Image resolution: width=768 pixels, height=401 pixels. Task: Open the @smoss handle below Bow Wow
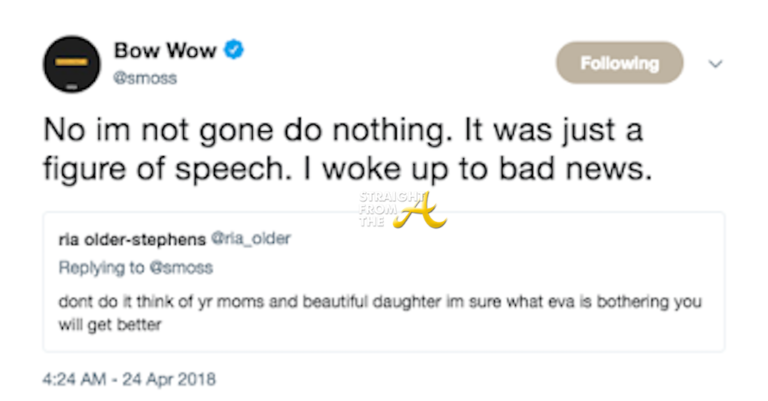tap(145, 77)
